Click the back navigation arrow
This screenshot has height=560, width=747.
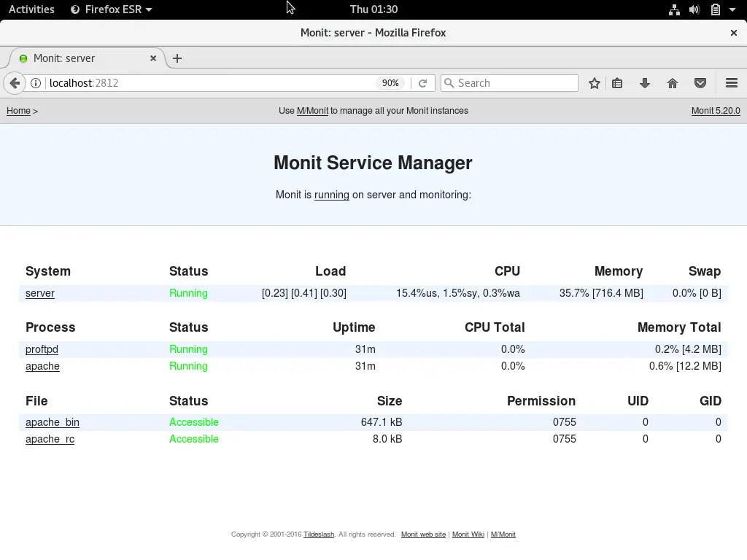click(15, 82)
